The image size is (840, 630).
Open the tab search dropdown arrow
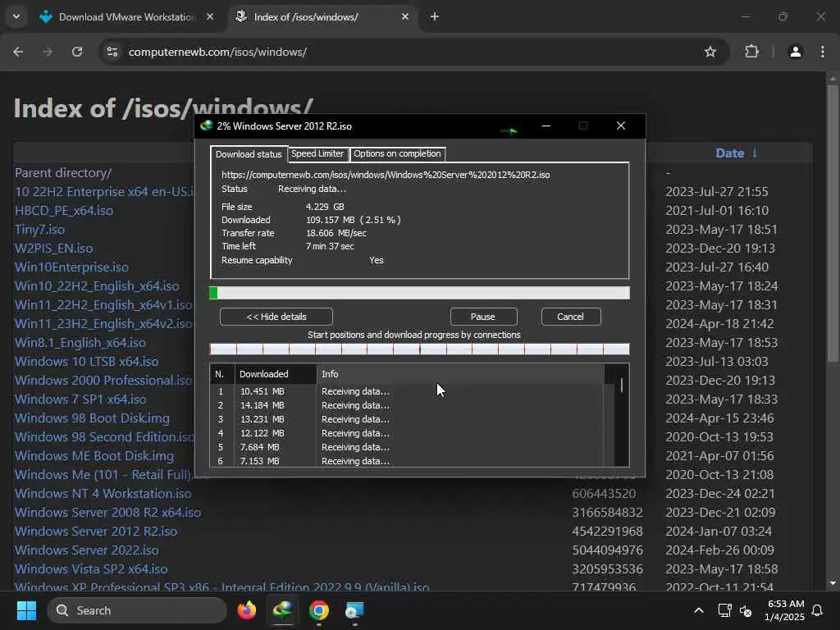16,16
